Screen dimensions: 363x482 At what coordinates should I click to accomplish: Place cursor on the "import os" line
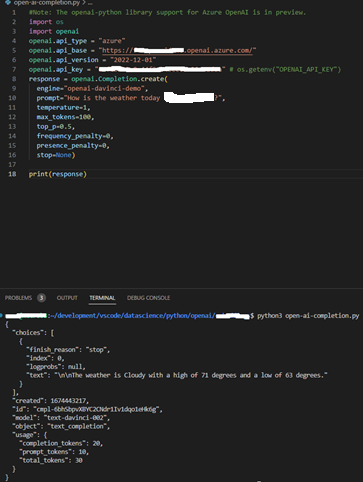point(46,22)
